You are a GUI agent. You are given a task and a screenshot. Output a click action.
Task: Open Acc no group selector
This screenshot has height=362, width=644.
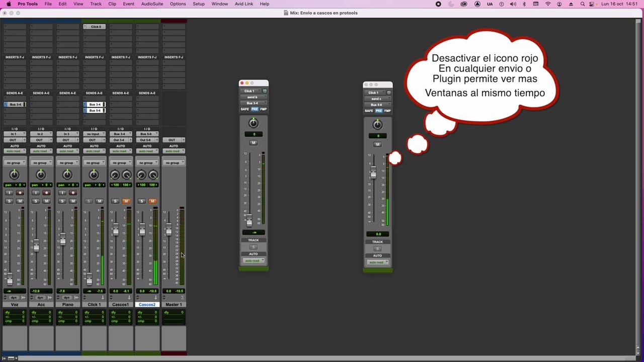click(x=41, y=163)
